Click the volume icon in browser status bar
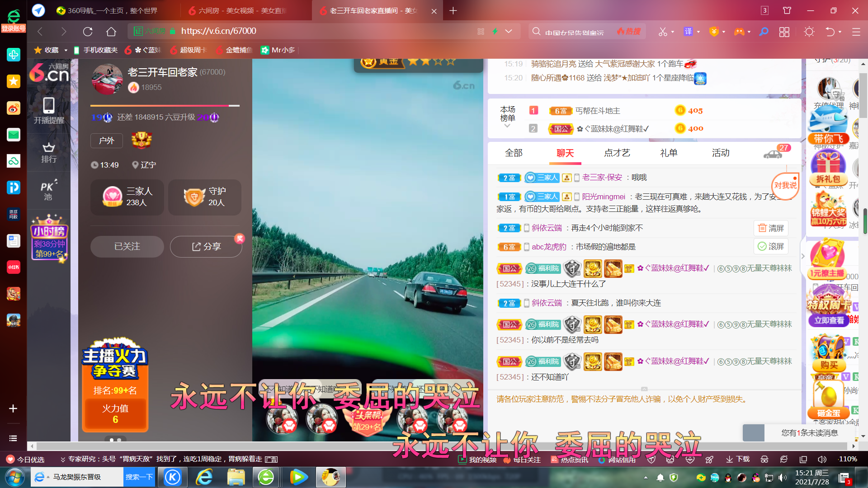 (822, 460)
